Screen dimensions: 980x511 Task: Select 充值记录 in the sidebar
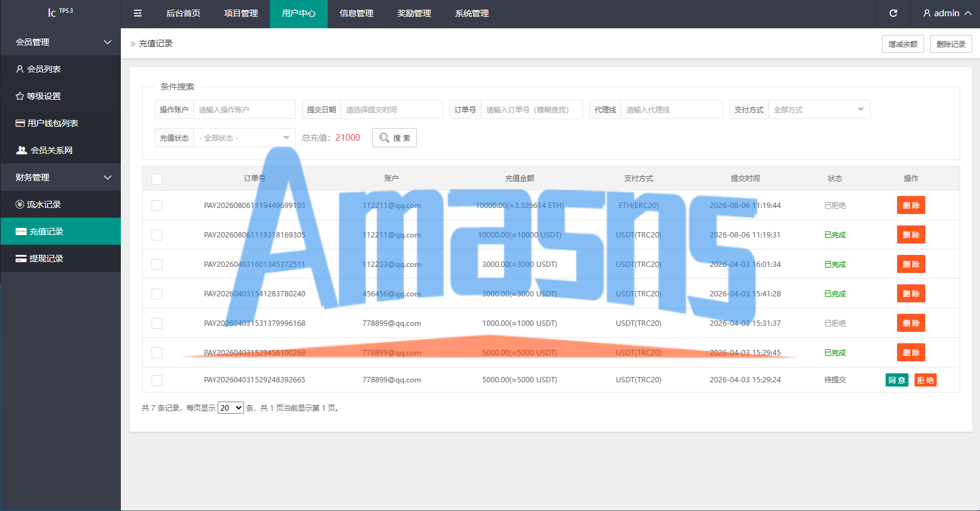point(61,231)
